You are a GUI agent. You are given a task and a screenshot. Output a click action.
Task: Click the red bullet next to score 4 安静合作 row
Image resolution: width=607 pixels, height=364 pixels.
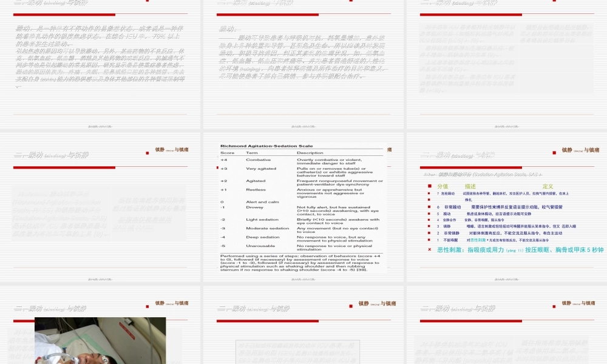click(x=429, y=220)
